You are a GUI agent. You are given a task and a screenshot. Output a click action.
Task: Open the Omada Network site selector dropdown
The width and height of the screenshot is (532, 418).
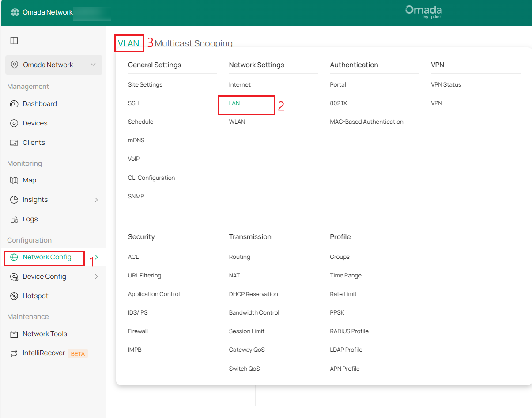[53, 65]
